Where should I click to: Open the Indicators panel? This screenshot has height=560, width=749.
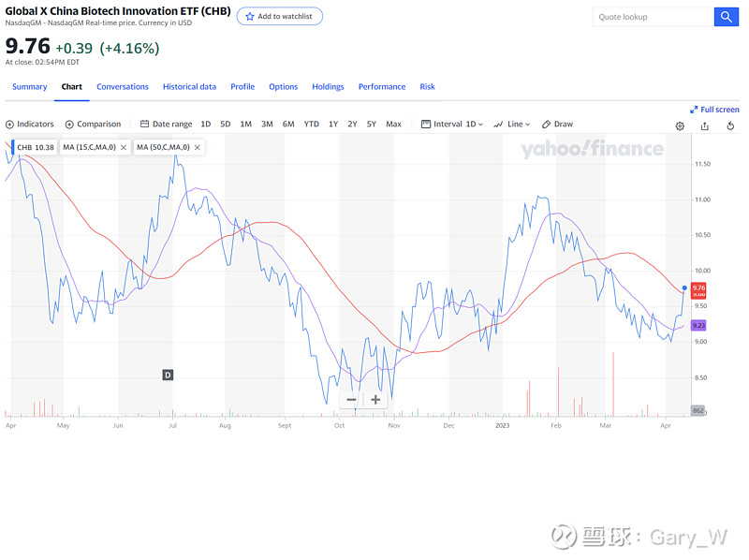30,124
